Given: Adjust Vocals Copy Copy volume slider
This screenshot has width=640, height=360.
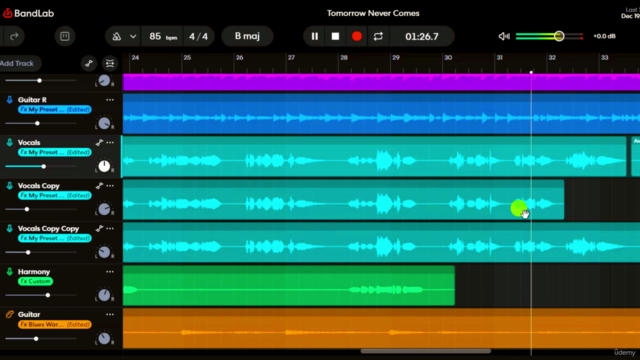Looking at the screenshot, I should tap(28, 252).
